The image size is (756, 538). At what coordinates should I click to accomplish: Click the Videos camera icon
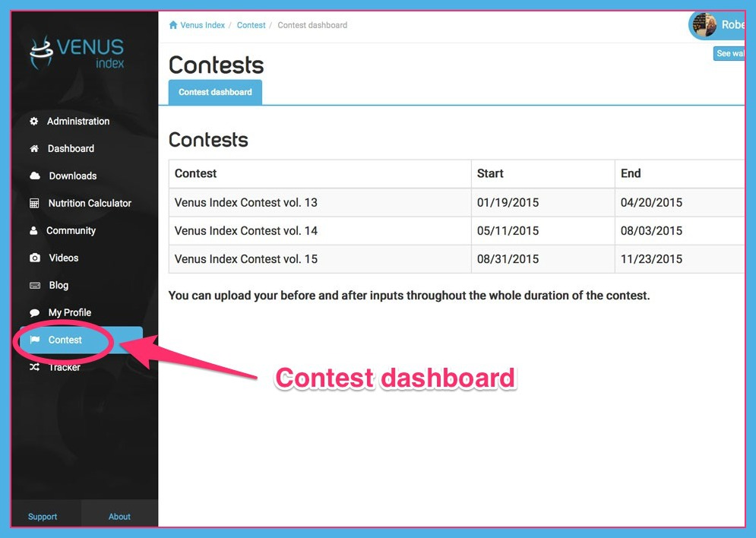[35, 258]
